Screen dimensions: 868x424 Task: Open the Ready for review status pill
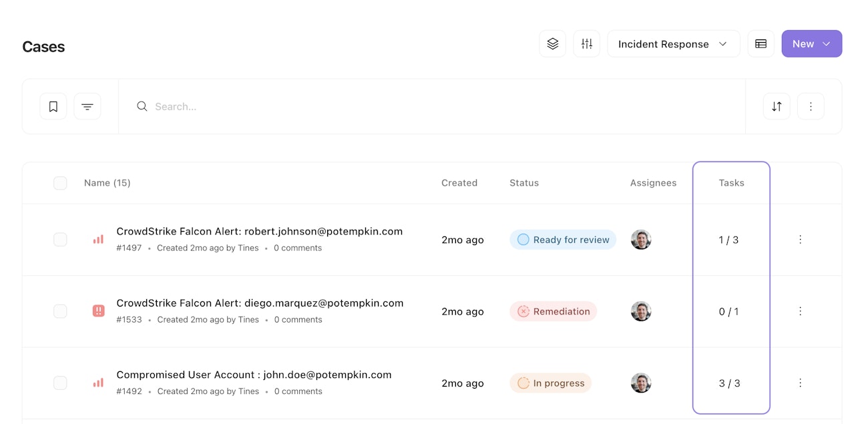click(x=563, y=240)
